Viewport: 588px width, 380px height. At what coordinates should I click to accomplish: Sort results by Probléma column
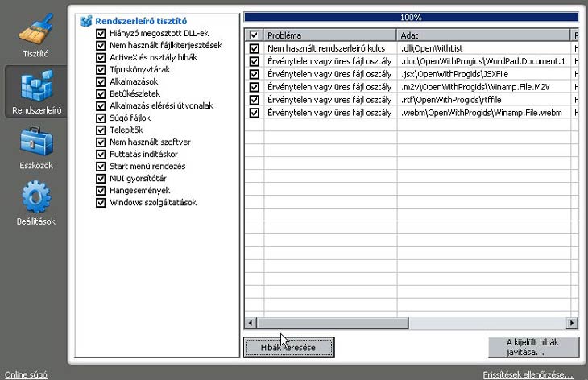coord(329,35)
